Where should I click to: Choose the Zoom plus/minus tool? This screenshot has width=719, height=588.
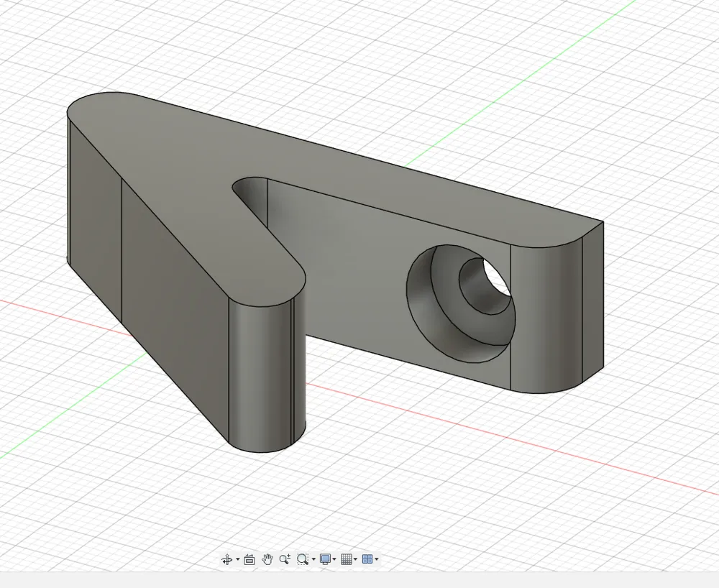pos(285,559)
